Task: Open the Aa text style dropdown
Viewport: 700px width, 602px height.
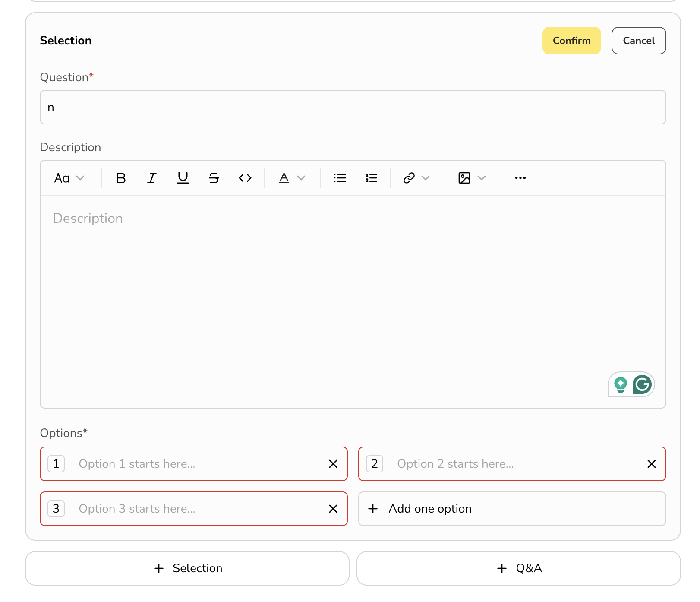Action: point(69,178)
